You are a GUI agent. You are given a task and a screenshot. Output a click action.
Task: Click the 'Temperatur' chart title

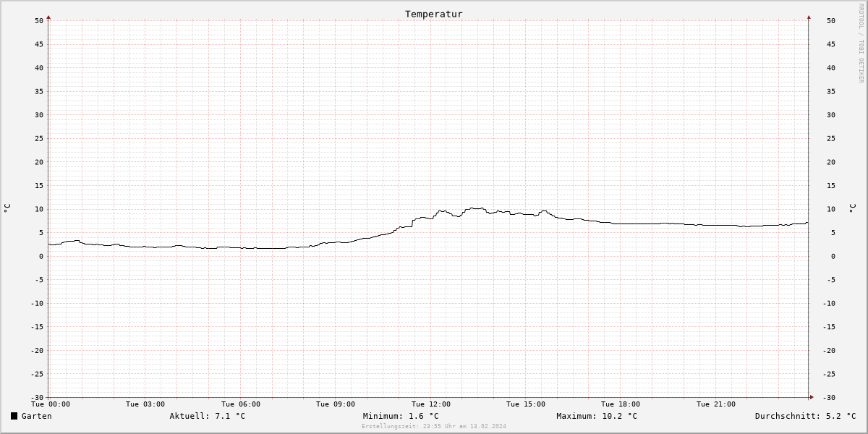coord(434,14)
